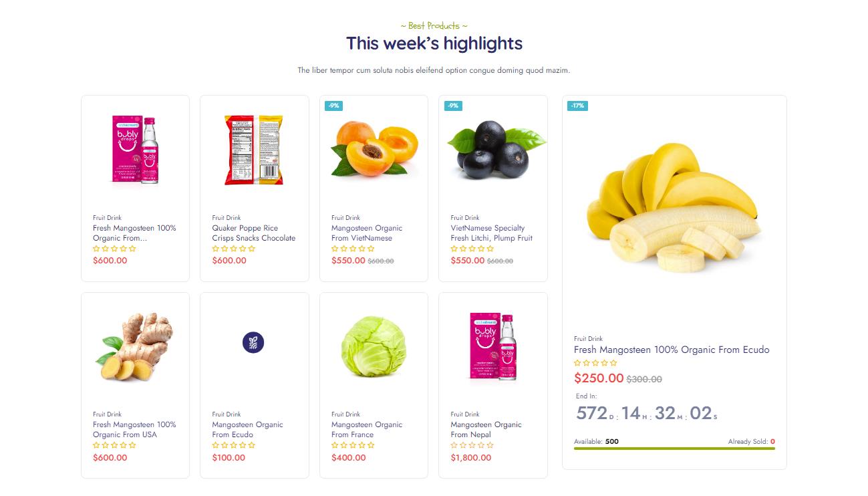868x496 pixels.
Task: Click the countdown timer showing 572 days
Action: point(646,414)
